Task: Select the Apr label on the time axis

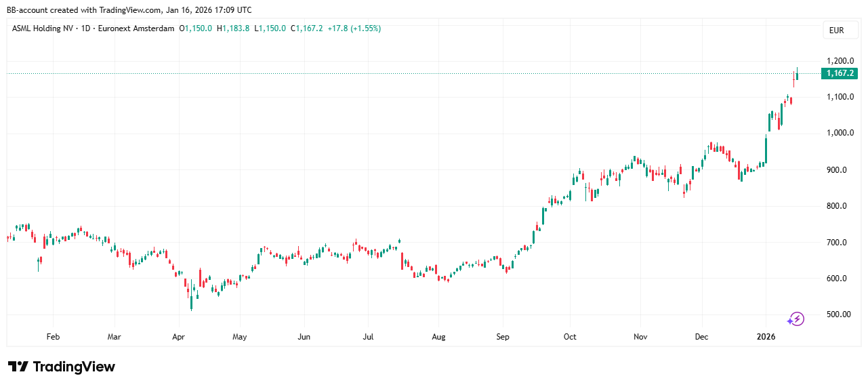Action: (x=179, y=337)
